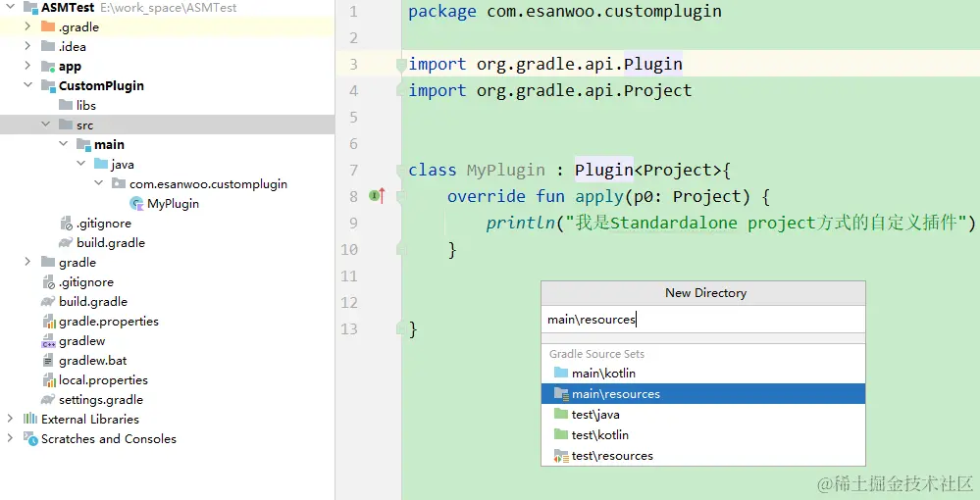Click the package declaration on line 1
Image resolution: width=980 pixels, height=500 pixels.
[x=565, y=11]
